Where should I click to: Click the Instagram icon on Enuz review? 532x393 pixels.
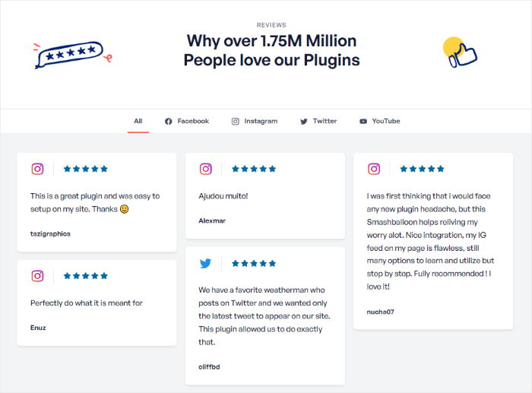tap(37, 276)
